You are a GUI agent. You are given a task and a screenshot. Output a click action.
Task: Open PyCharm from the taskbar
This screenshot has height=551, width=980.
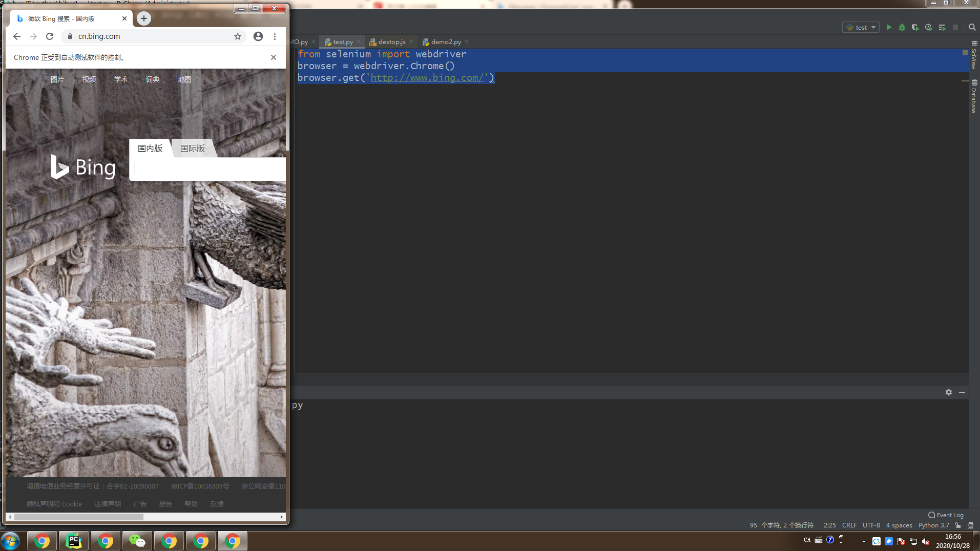74,541
